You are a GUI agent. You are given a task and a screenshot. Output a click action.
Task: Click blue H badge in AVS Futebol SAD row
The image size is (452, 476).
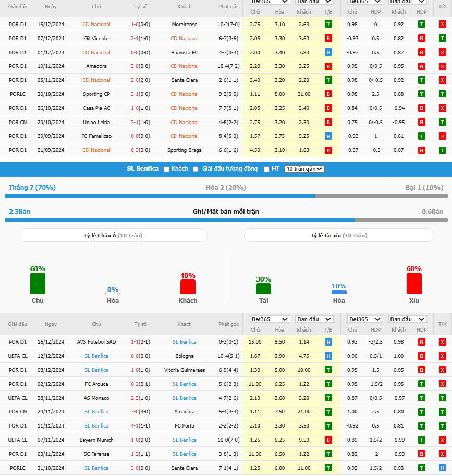click(328, 342)
